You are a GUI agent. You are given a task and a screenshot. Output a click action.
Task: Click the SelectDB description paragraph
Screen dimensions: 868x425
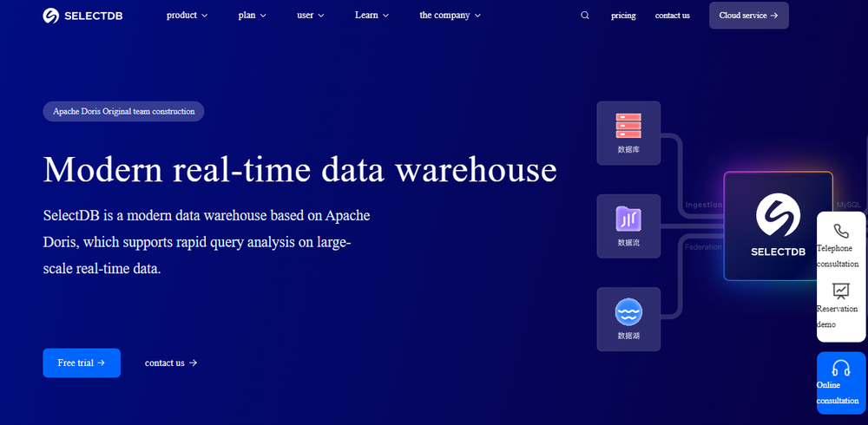tap(207, 242)
